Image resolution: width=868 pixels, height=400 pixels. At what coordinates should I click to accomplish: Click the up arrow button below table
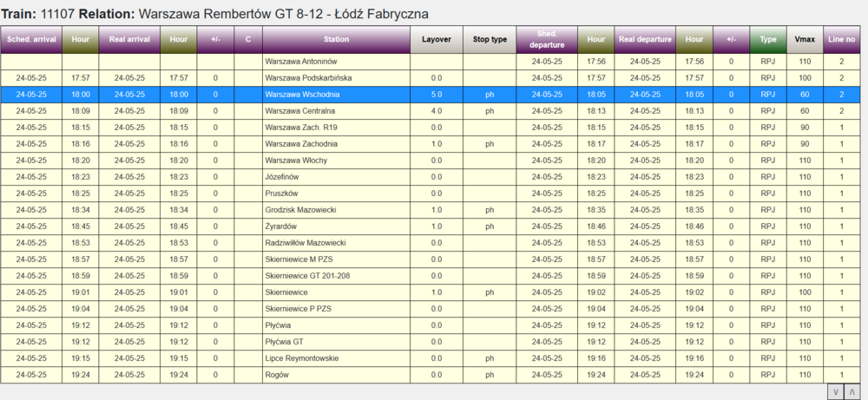pyautogui.click(x=851, y=391)
